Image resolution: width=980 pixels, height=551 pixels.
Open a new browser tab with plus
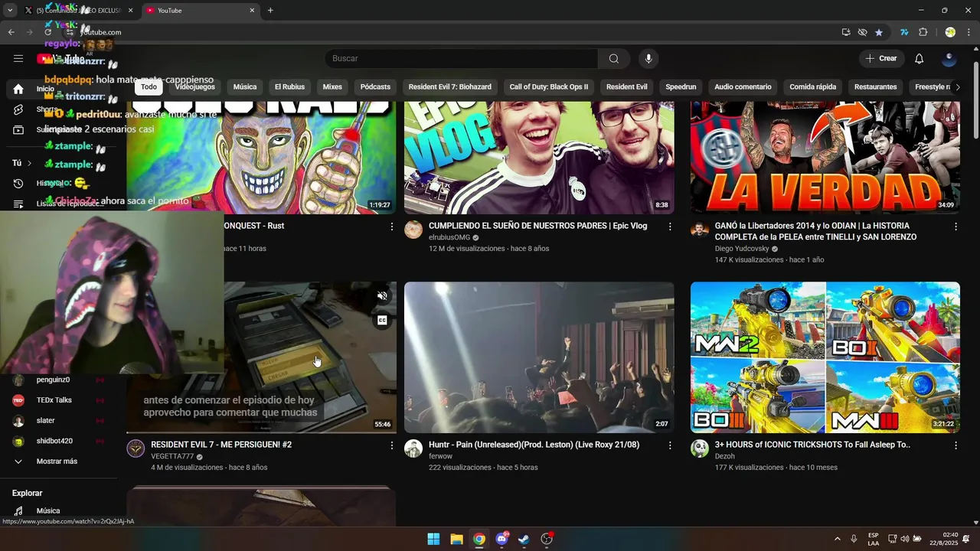[270, 11]
